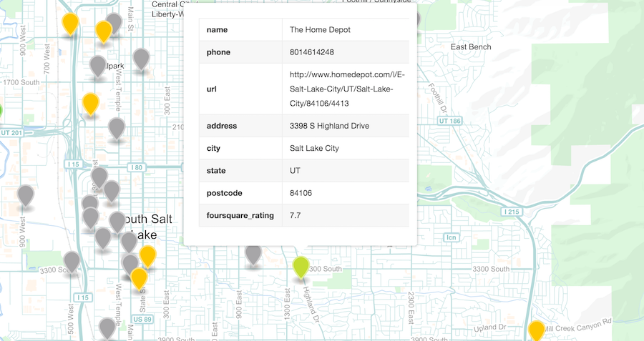The image size is (644, 341).
Task: Click the yellow marker near Mill Creek Canyon Rd
Action: tap(536, 332)
